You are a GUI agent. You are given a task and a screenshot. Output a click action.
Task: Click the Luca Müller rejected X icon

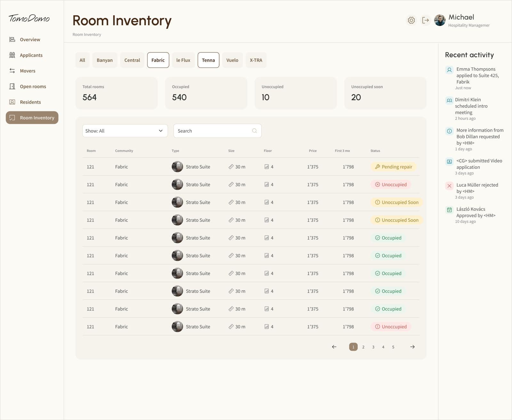(x=449, y=186)
